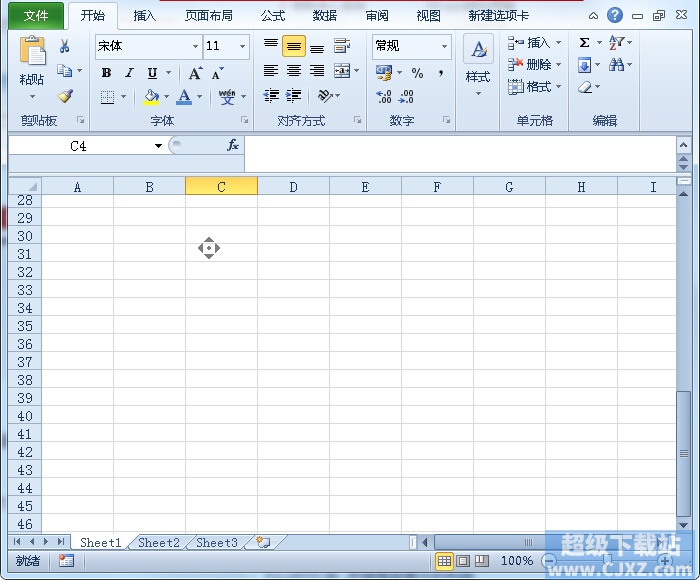
Task: Apply the font color A swatch
Action: coord(184,96)
